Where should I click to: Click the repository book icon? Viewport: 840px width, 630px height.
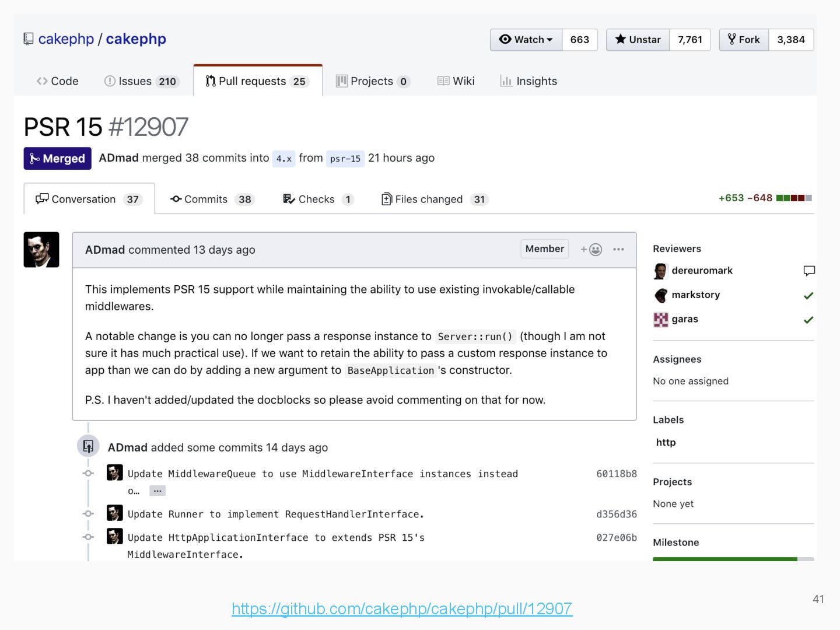click(29, 39)
